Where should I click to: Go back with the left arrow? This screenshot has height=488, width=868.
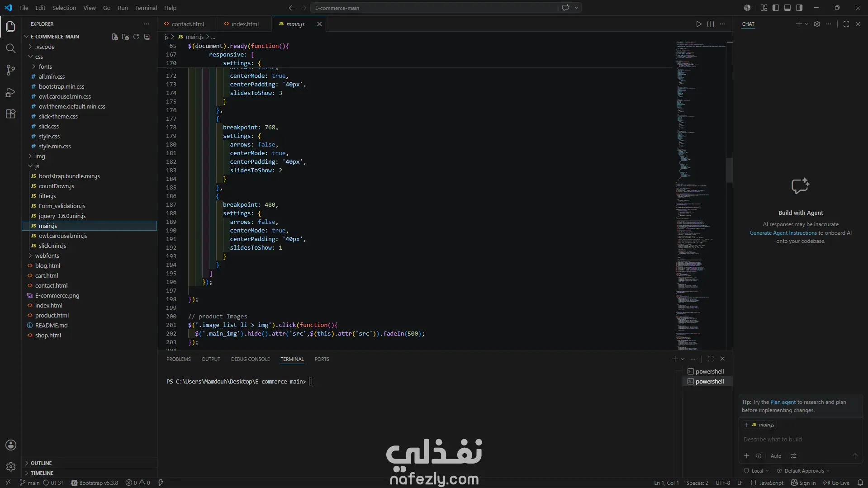pyautogui.click(x=292, y=8)
